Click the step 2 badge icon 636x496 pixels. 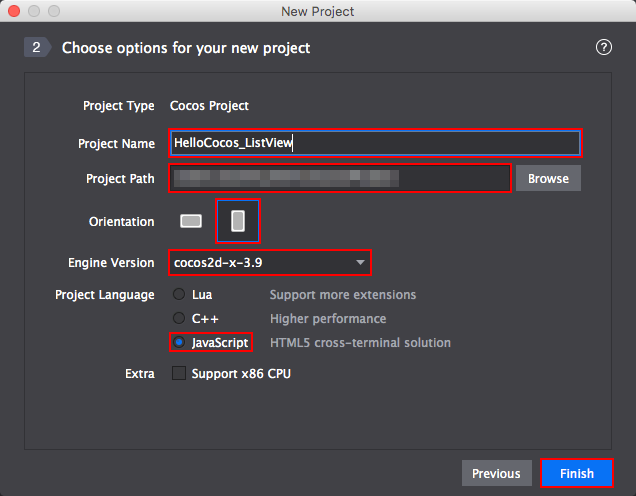[x=37, y=47]
